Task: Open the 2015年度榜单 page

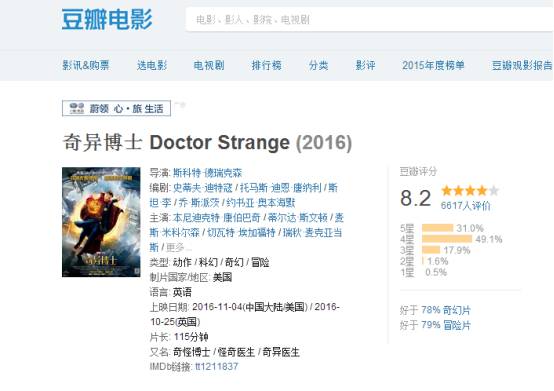Action: [x=433, y=65]
